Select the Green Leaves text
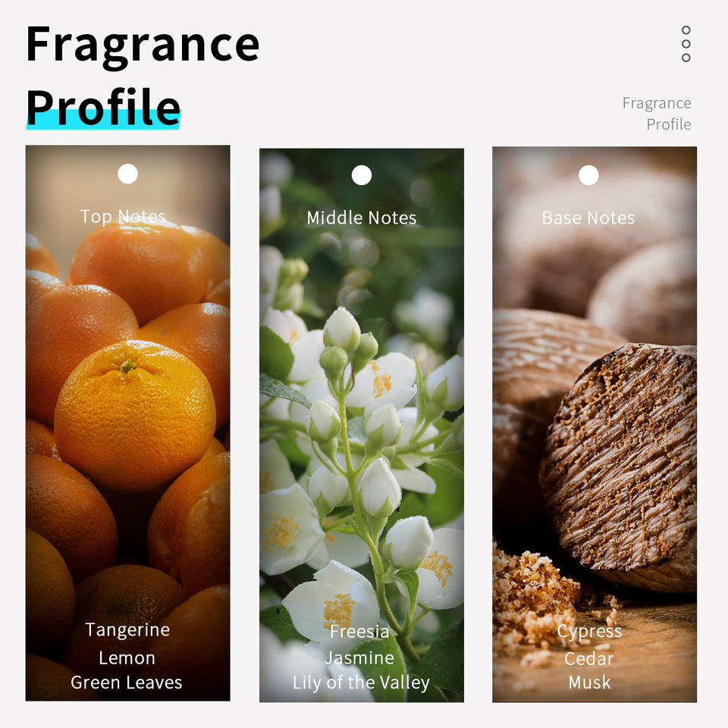 127,682
